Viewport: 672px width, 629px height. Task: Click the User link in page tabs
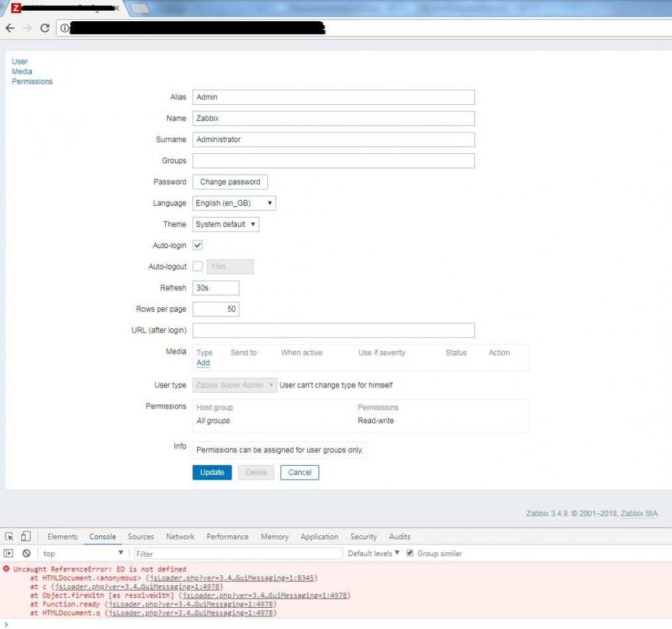pyautogui.click(x=20, y=61)
